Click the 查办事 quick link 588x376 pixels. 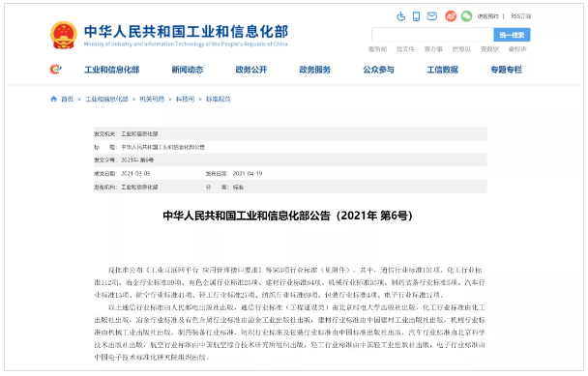[433, 49]
